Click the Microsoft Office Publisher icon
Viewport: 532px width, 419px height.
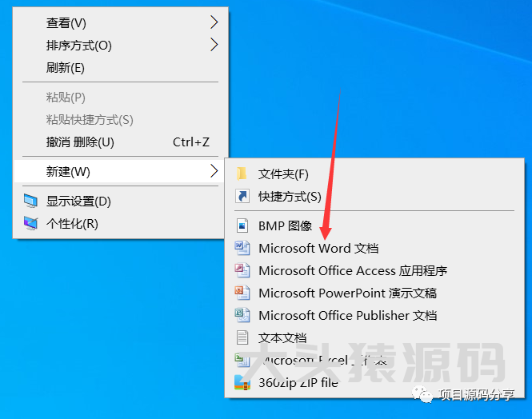click(x=242, y=315)
